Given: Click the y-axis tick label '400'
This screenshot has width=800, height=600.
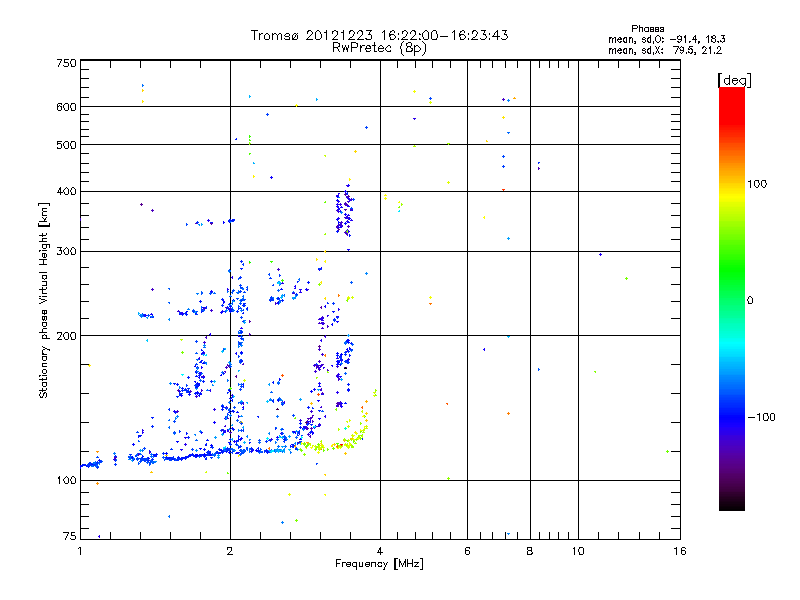Looking at the screenshot, I should [x=67, y=191].
